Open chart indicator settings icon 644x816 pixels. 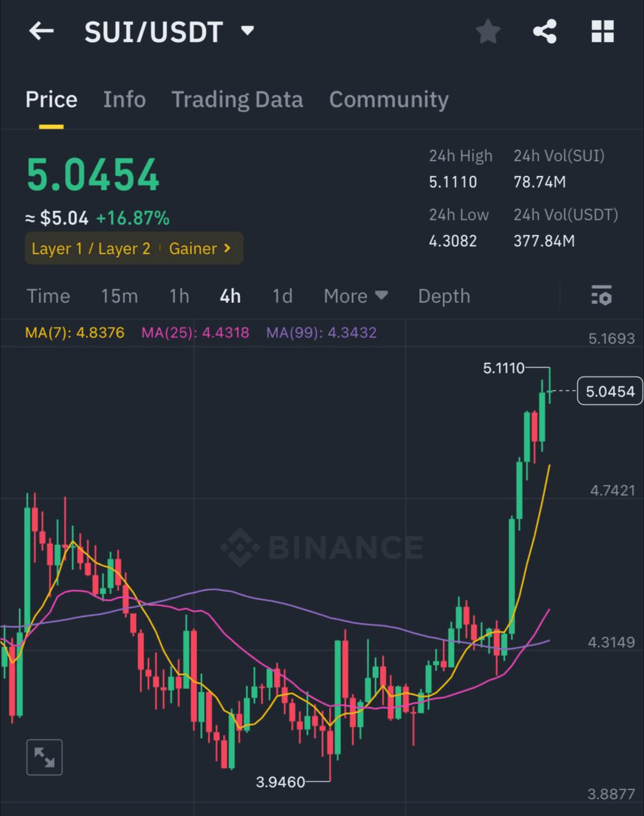coord(601,296)
